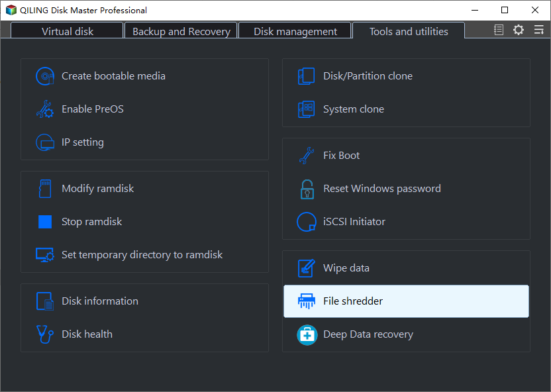This screenshot has width=551, height=392.
Task: Start Disk/Partition clone label
Action: [368, 76]
